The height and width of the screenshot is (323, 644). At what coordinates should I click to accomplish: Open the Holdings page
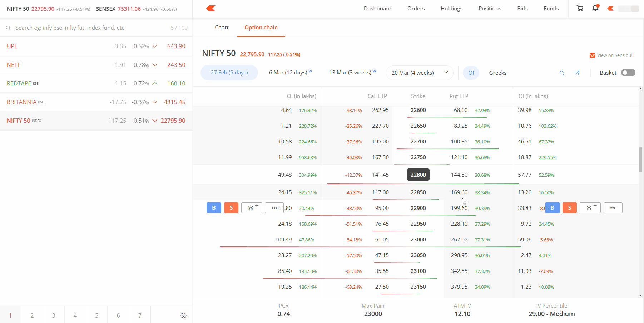pyautogui.click(x=451, y=9)
